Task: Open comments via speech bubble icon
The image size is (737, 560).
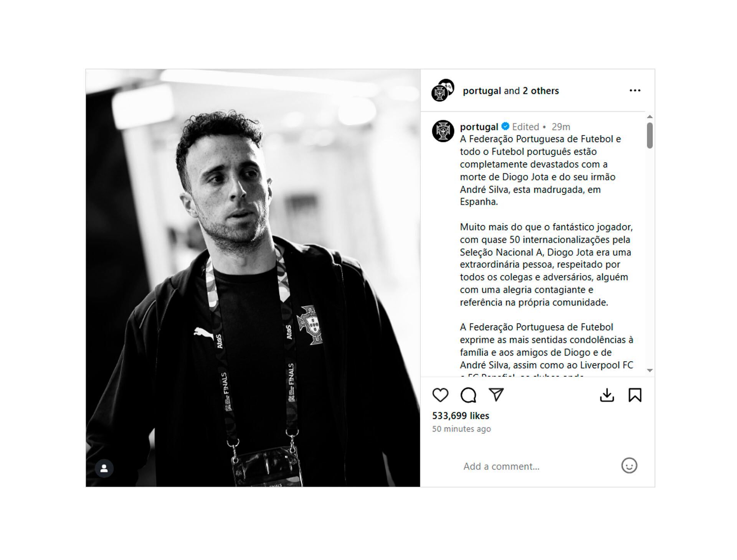Action: [468, 395]
